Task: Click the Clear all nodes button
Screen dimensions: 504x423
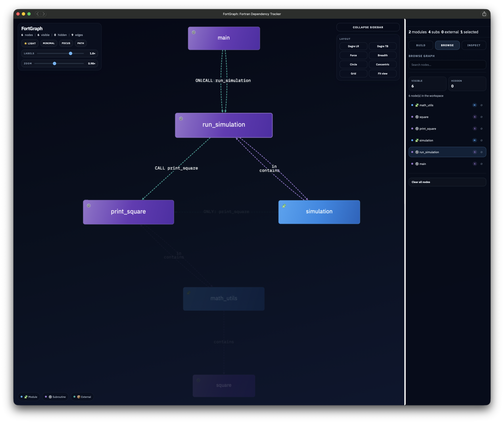Action: [447, 182]
